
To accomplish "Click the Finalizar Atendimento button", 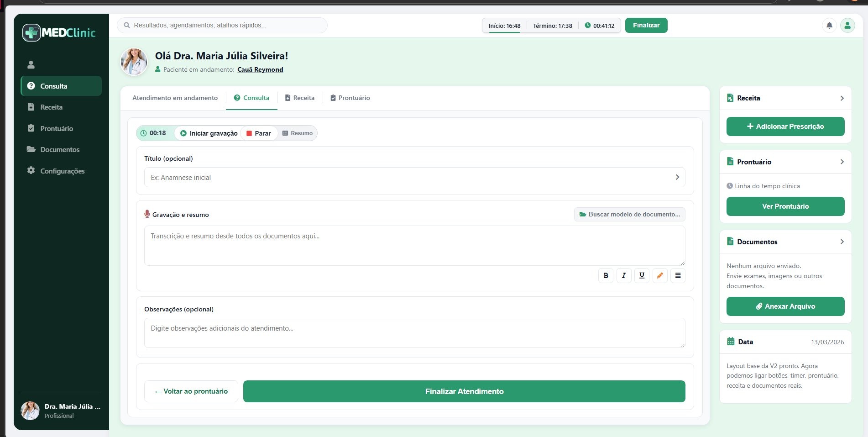I will point(464,391).
